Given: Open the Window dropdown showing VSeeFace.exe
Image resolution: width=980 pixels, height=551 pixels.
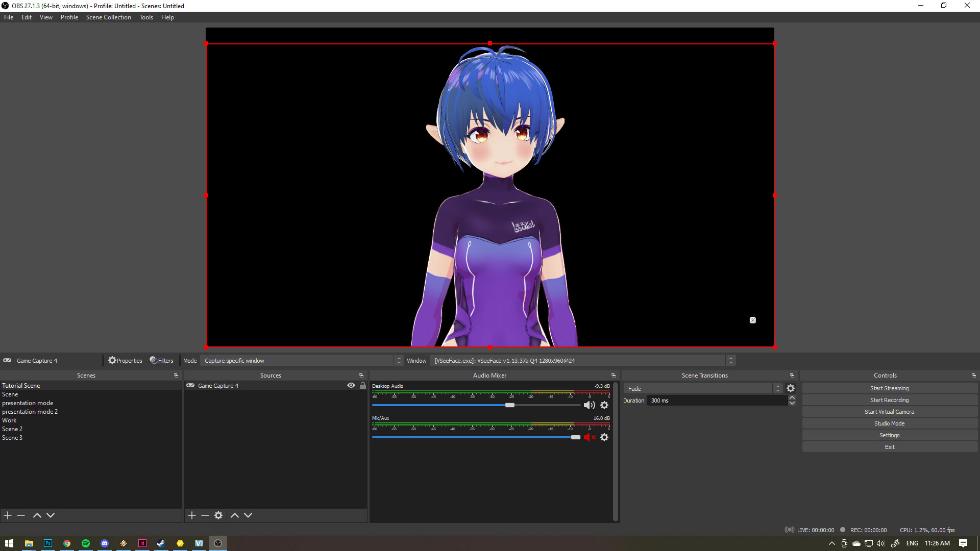Looking at the screenshot, I should pos(582,361).
